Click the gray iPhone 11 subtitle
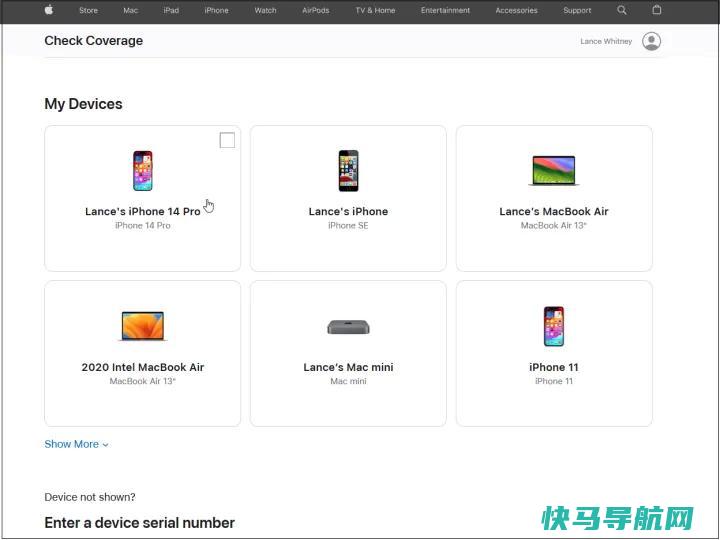Viewport: 720px width, 540px height. coord(554,381)
